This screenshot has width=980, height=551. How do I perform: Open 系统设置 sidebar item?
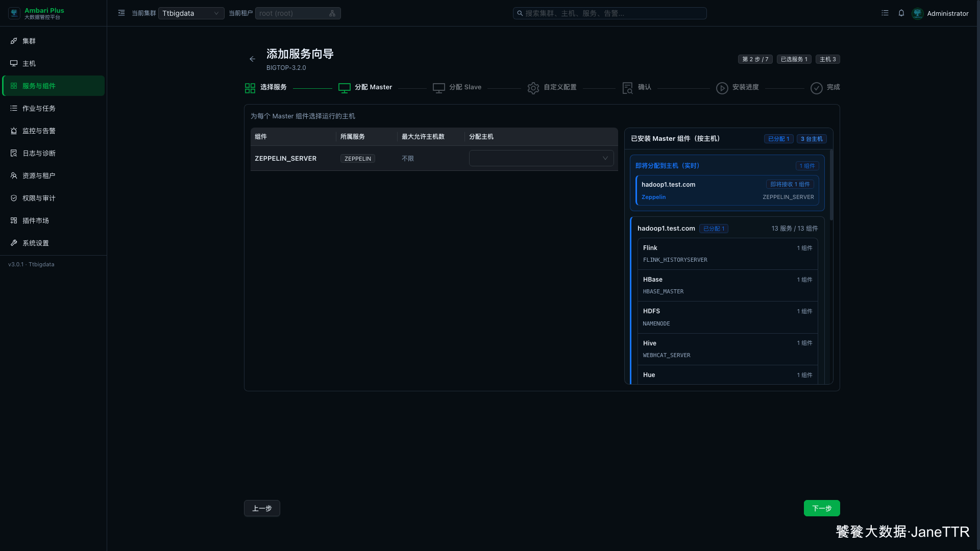(x=54, y=243)
